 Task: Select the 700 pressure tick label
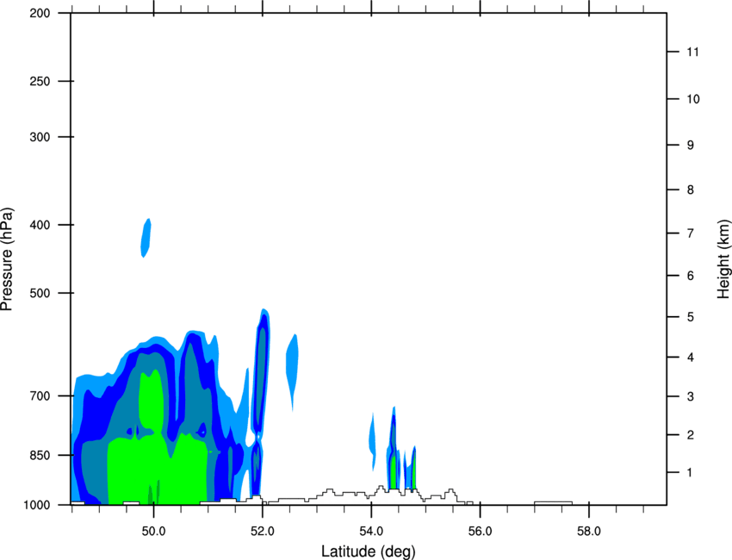pos(40,396)
